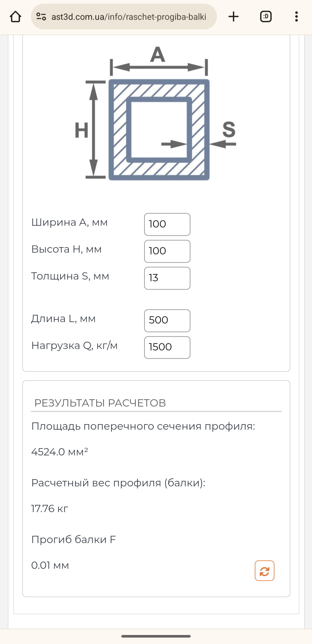Click the orange recalculate refresh icon
Screen dimensions: 312x644
(264, 571)
